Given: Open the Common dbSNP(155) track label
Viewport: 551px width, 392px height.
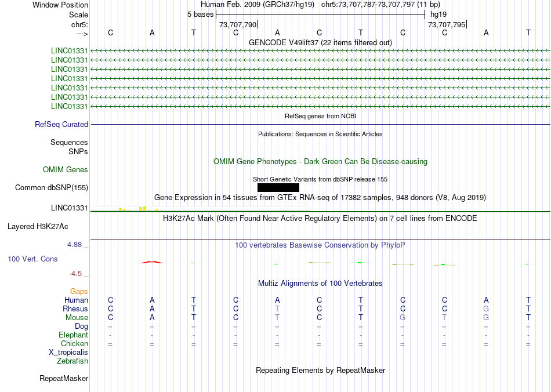Looking at the screenshot, I should click(x=52, y=187).
